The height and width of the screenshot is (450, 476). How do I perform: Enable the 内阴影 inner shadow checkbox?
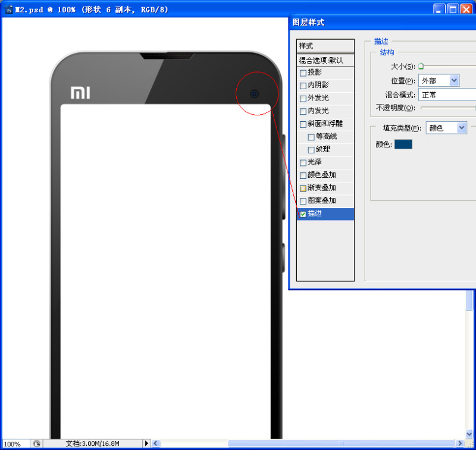pyautogui.click(x=303, y=86)
